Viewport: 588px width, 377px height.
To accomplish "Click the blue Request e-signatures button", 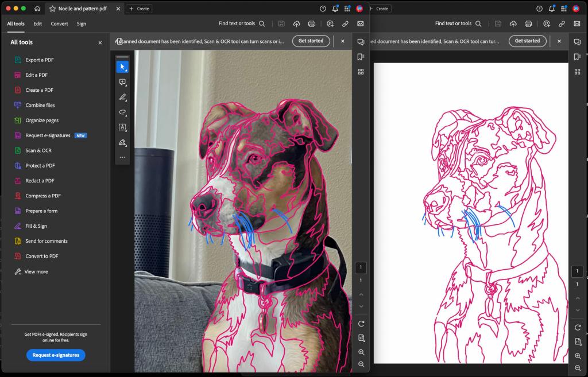I will [56, 355].
